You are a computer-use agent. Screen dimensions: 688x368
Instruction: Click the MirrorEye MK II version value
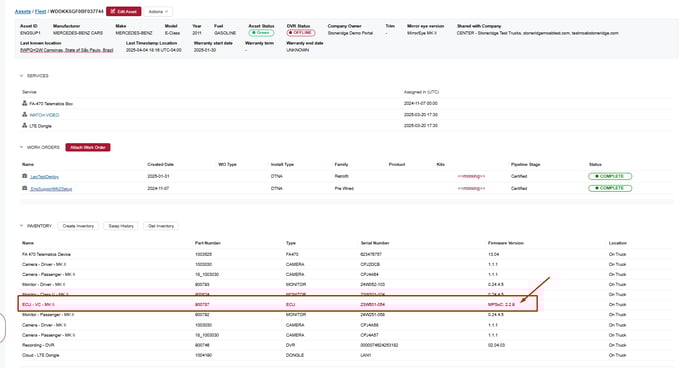pos(422,33)
